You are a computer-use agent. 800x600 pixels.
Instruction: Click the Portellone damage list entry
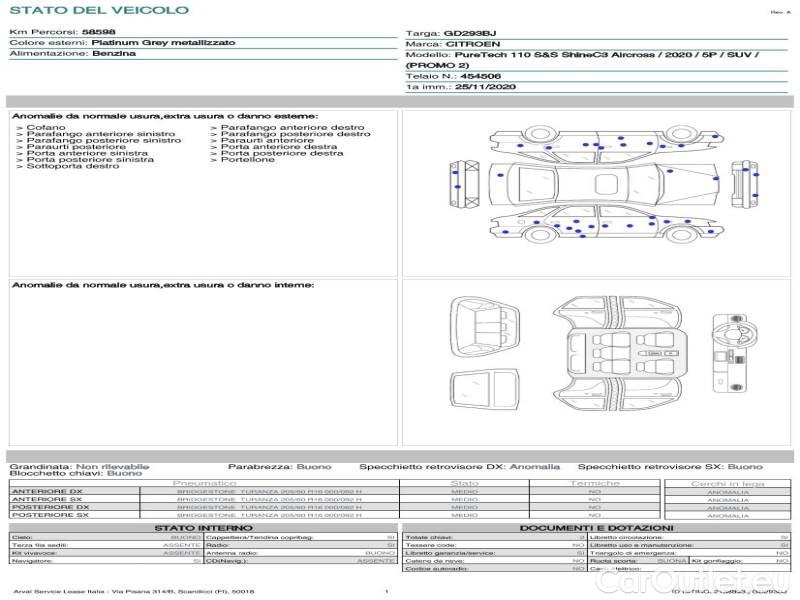click(x=248, y=160)
